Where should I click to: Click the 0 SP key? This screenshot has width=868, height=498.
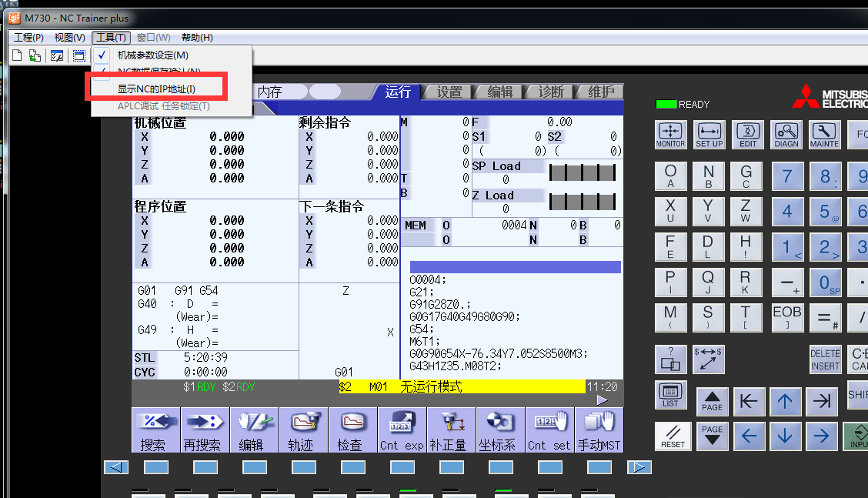[826, 282]
